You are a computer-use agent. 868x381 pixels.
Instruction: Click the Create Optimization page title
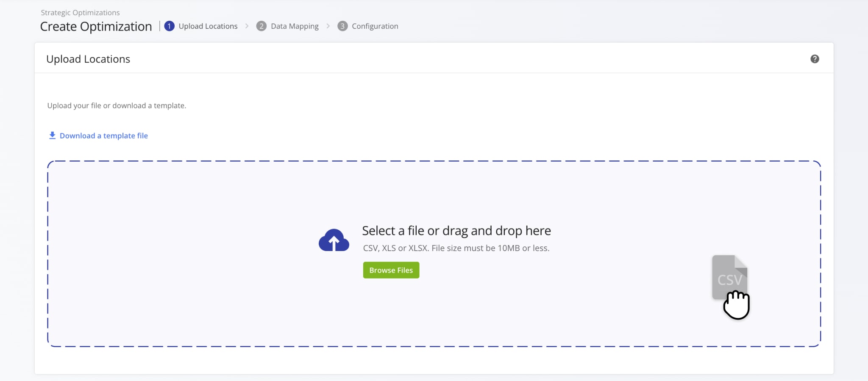click(x=96, y=27)
